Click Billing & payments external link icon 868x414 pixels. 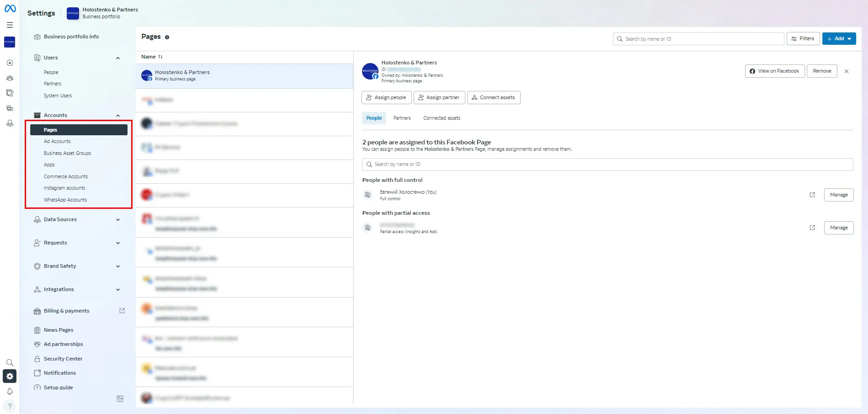click(x=122, y=311)
